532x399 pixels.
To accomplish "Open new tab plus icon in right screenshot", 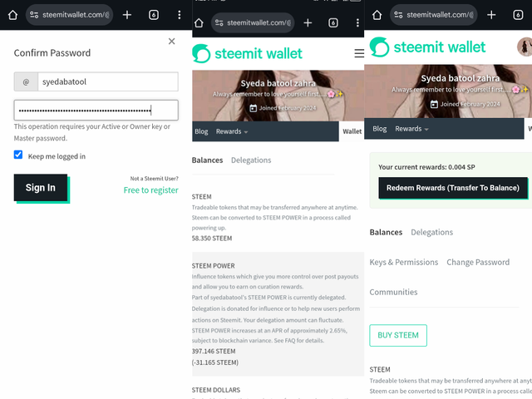I will (491, 15).
